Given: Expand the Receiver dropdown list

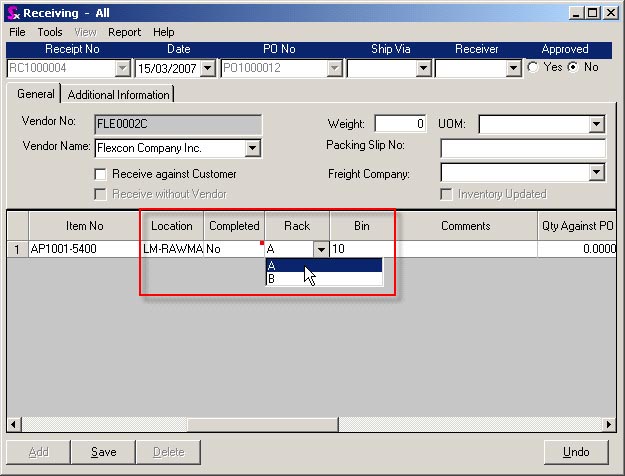Looking at the screenshot, I should (x=513, y=68).
